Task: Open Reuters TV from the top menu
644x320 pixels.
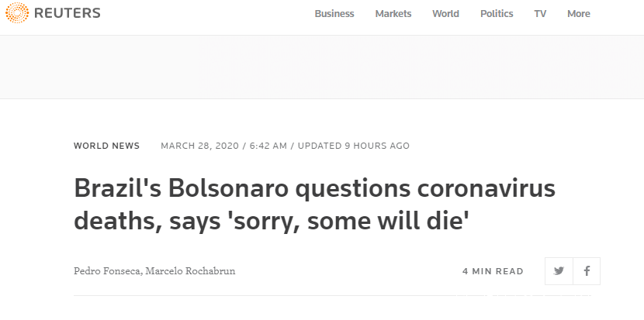Action: pos(540,14)
